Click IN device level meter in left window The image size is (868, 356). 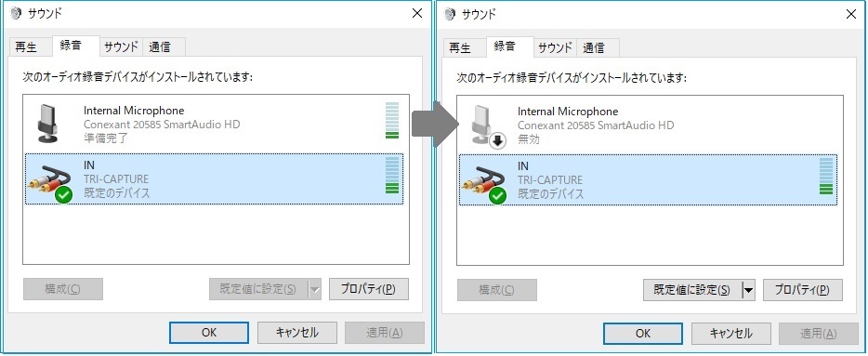(x=392, y=175)
